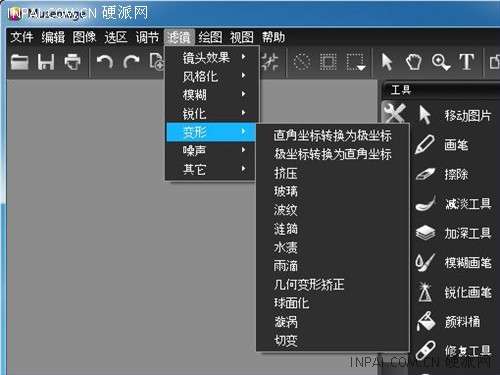Click the wrench tools panel icon

tap(394, 113)
